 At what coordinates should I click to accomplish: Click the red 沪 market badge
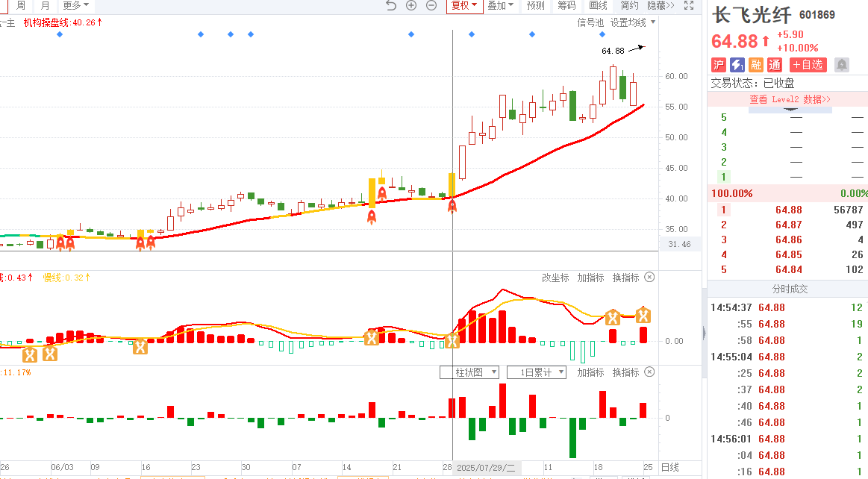pos(719,65)
